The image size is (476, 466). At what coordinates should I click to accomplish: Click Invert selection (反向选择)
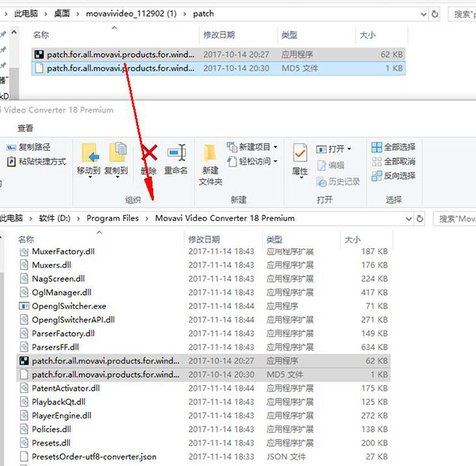click(393, 176)
